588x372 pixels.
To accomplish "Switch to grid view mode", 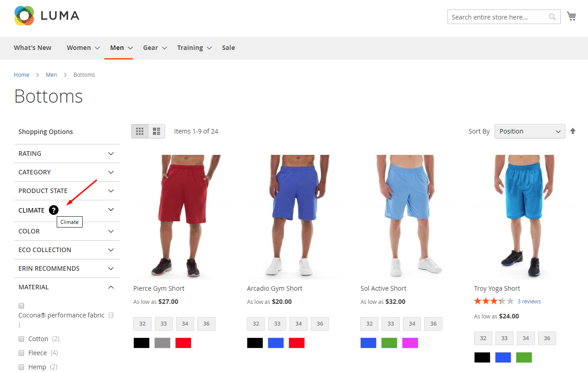I will pyautogui.click(x=140, y=131).
